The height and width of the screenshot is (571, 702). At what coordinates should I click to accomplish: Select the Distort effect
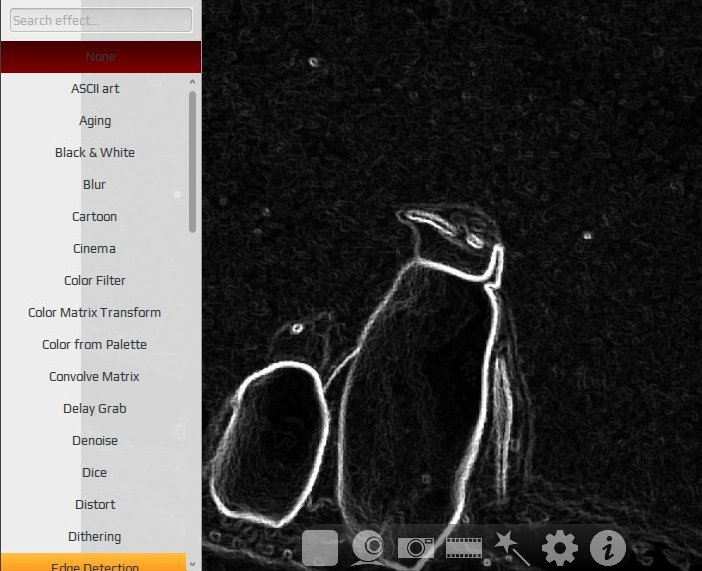click(x=95, y=505)
